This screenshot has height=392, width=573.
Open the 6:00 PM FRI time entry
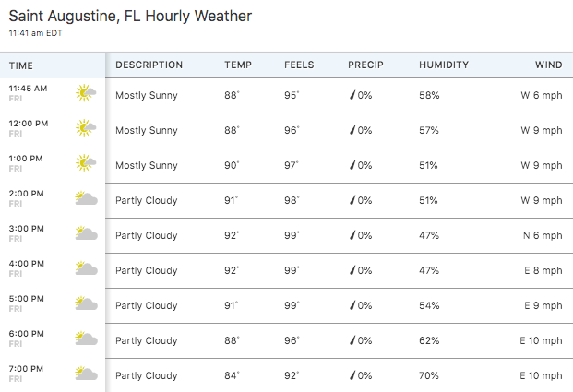[27, 339]
